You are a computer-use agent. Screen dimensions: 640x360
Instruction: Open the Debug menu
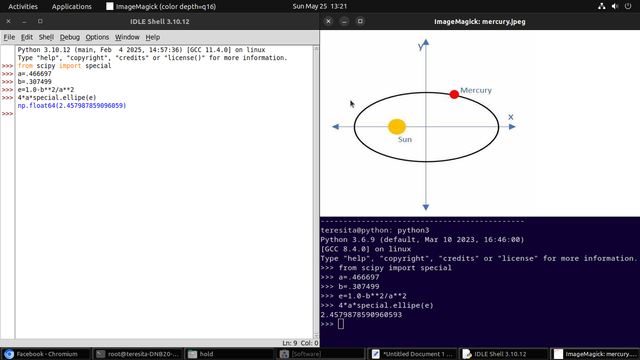[70, 37]
